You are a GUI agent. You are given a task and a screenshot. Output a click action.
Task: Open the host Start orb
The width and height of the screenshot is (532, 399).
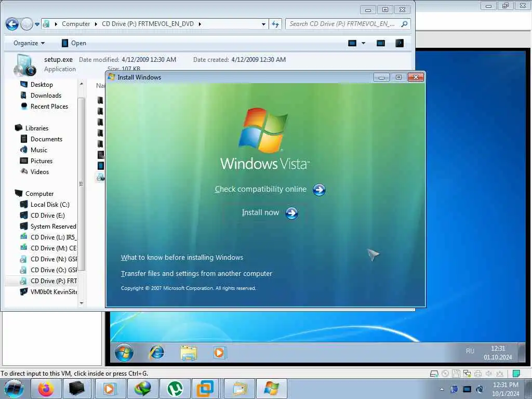(x=14, y=389)
